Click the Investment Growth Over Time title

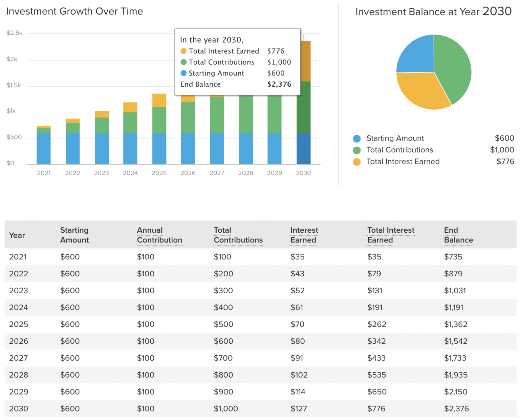74,11
